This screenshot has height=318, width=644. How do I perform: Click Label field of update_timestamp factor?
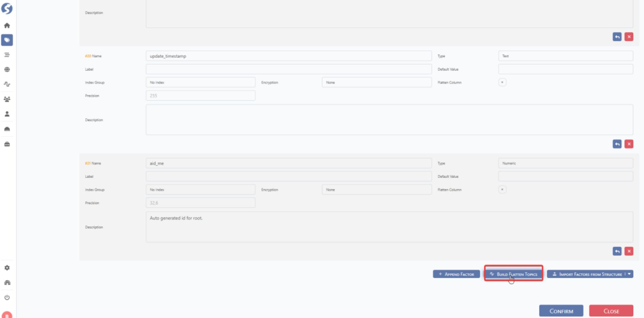(289, 69)
